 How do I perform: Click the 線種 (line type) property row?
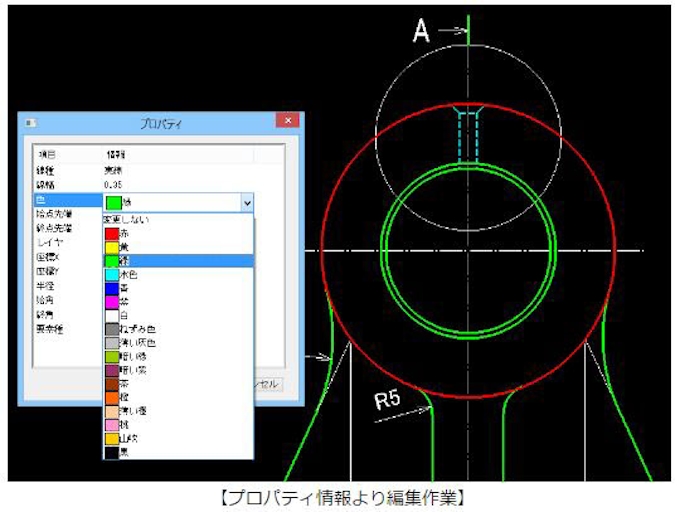(x=46, y=171)
